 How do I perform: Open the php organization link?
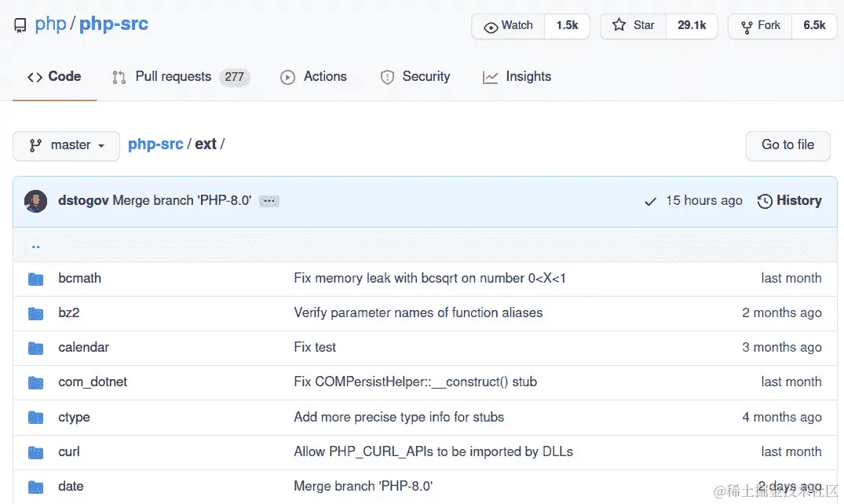50,24
